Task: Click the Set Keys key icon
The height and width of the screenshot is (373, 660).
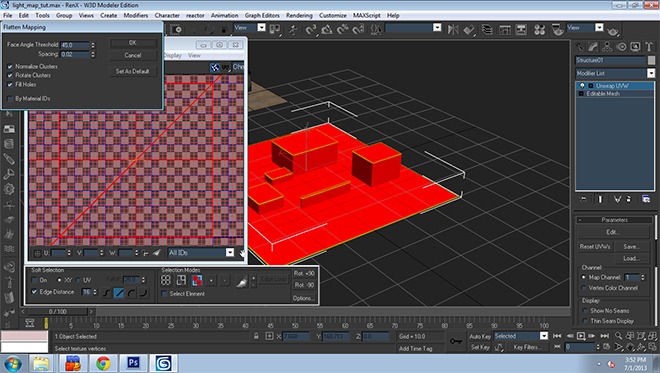Action: 456,341
